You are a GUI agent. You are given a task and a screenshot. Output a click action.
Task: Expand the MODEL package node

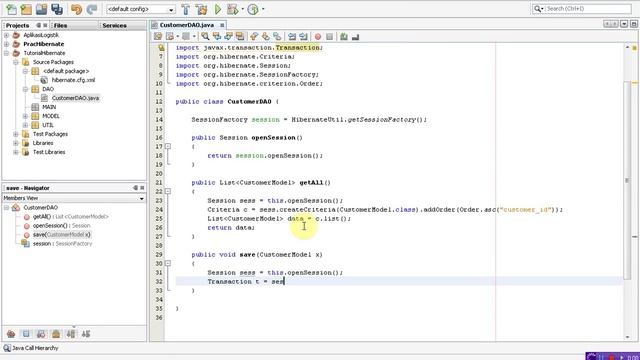pos(25,116)
